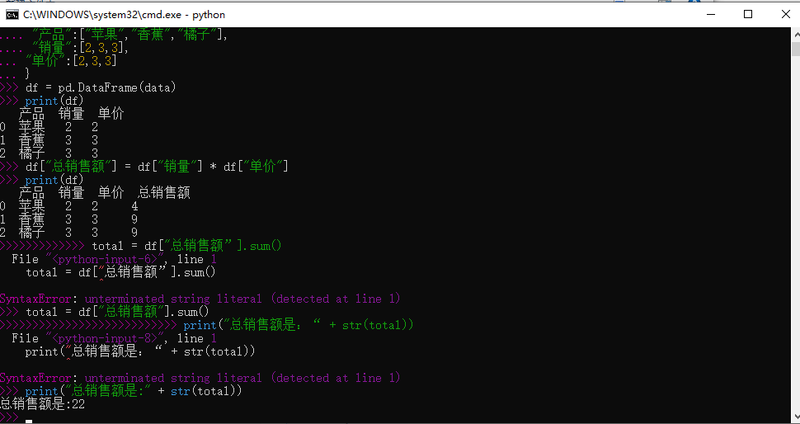Click the 总销售额 column header in output
Image resolution: width=800 pixels, height=424 pixels.
click(164, 193)
